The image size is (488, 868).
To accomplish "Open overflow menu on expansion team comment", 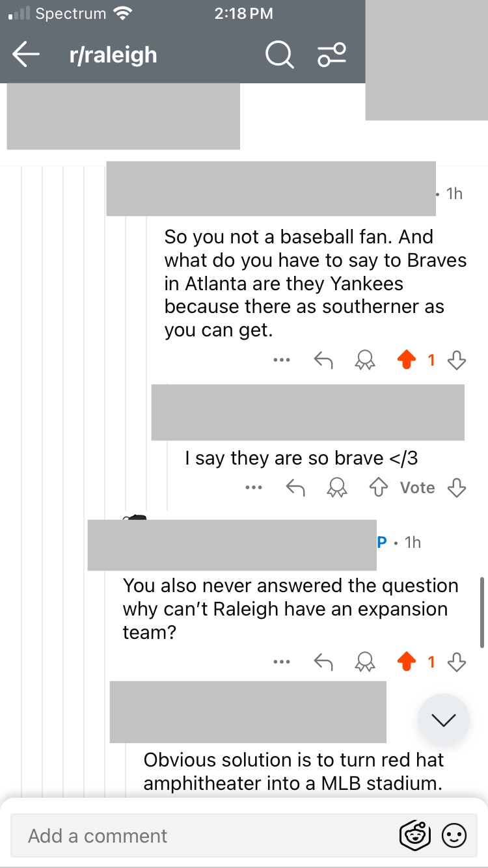I will [x=282, y=662].
